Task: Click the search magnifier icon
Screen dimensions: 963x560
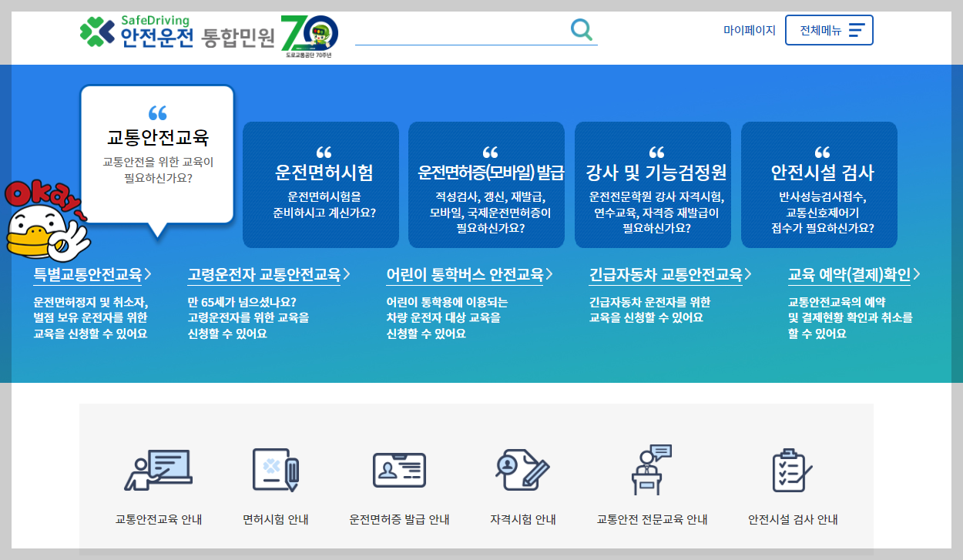Action: pos(582,29)
